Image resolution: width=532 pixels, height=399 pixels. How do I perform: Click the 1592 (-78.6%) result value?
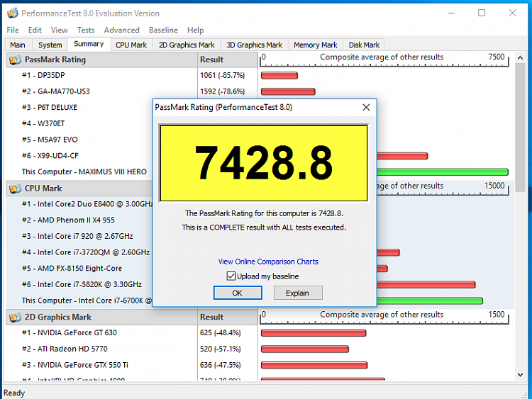coord(222,91)
